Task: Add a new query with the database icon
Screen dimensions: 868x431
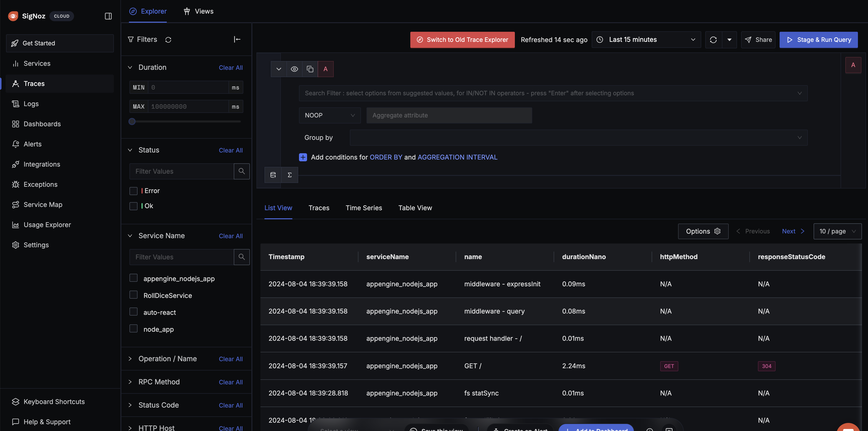Action: click(273, 175)
